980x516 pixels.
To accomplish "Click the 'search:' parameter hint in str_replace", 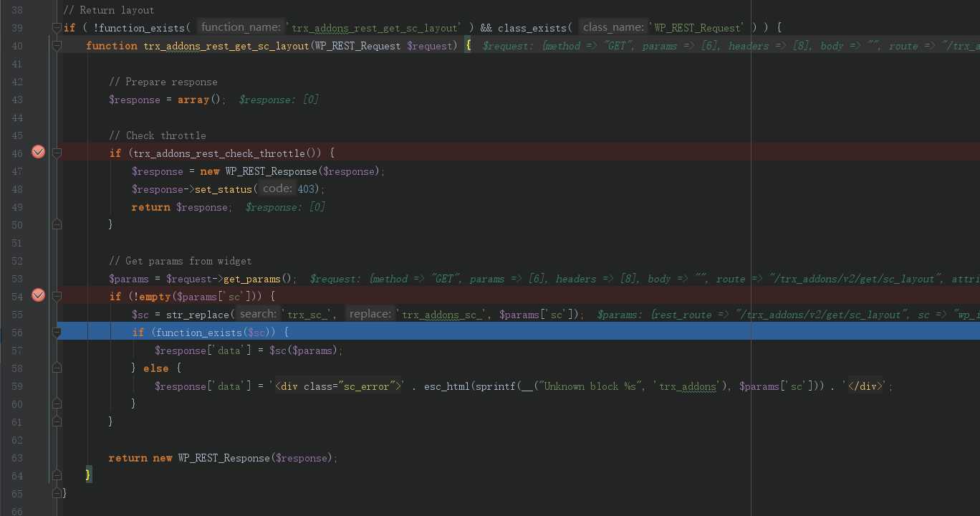I will point(258,314).
